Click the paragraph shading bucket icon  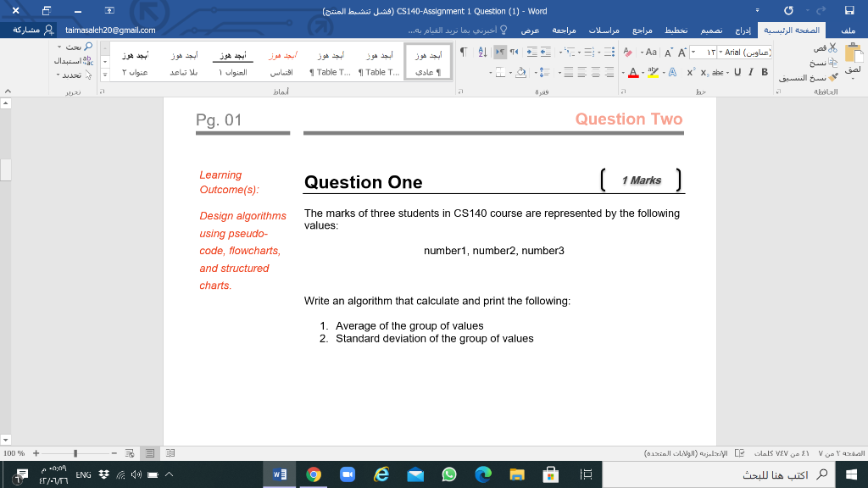[521, 73]
